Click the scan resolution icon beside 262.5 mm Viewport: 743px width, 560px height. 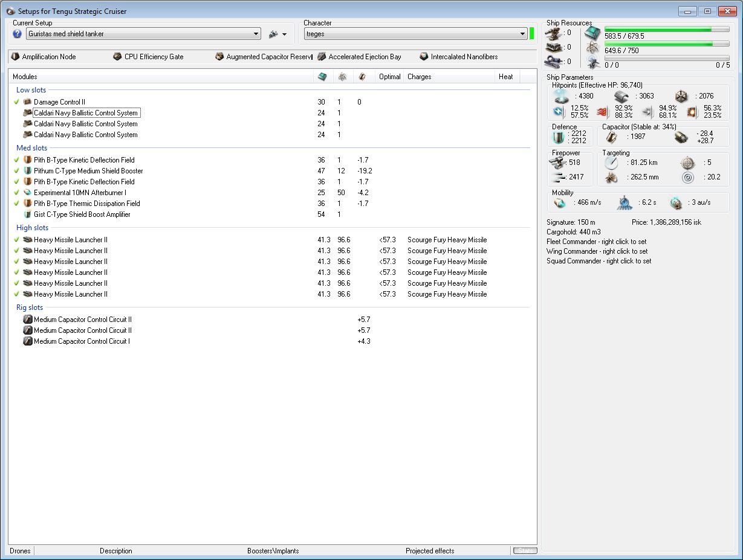612,178
